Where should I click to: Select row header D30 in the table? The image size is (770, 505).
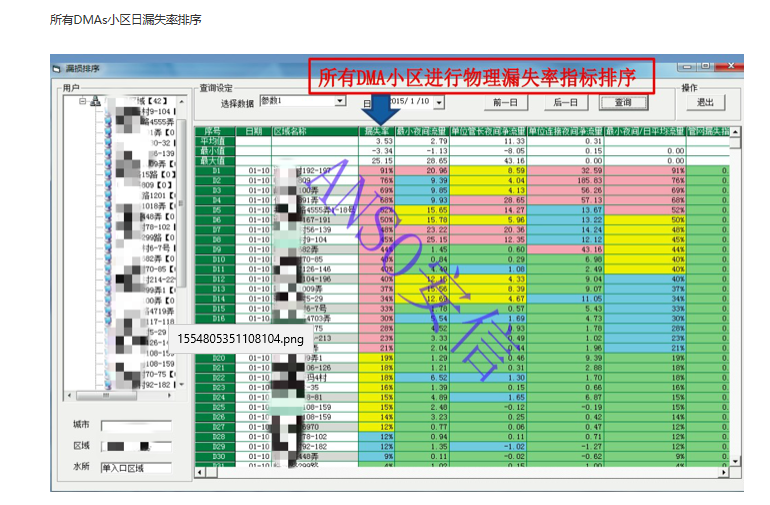[x=215, y=456]
